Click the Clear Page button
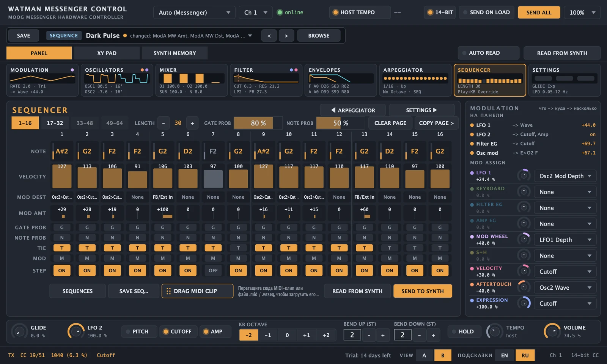This screenshot has height=364, width=607. [x=390, y=123]
